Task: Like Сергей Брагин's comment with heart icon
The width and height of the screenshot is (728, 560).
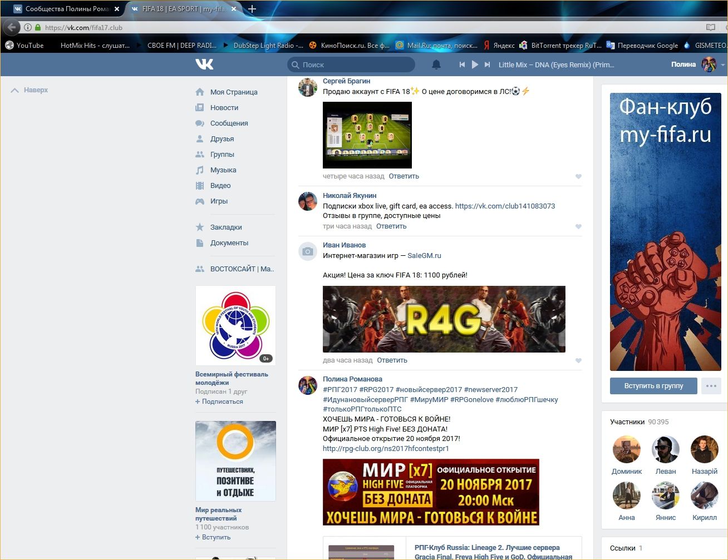Action: (578, 176)
